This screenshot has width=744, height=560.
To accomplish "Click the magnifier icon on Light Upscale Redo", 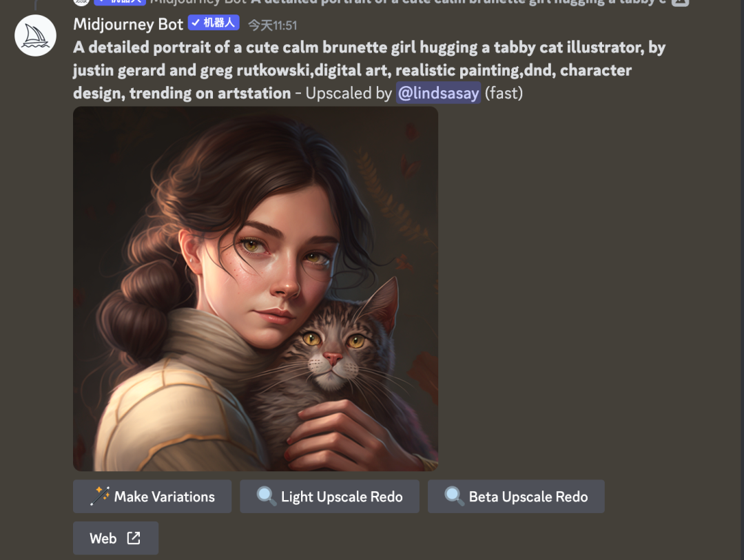I will 266,496.
